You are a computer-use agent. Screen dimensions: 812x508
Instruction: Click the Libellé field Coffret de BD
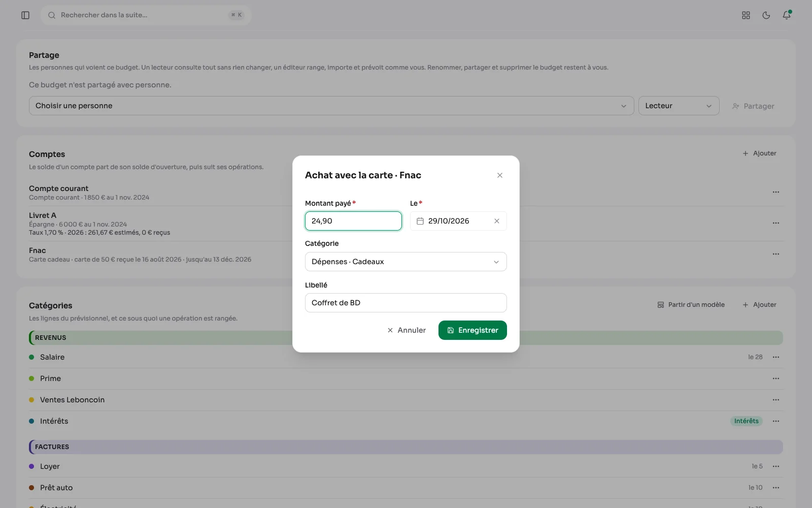(x=406, y=303)
